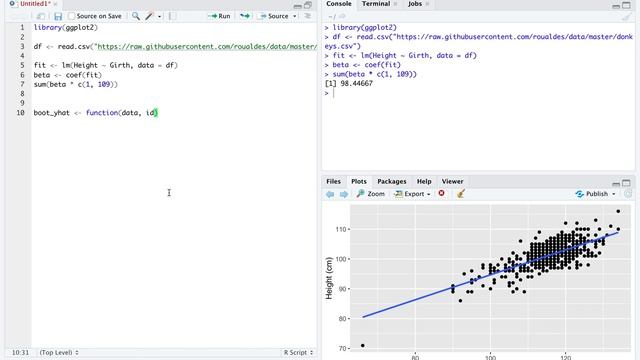Screen dimensions: 640x360
Task: Close the Terminal tab
Action: [x=395, y=4]
